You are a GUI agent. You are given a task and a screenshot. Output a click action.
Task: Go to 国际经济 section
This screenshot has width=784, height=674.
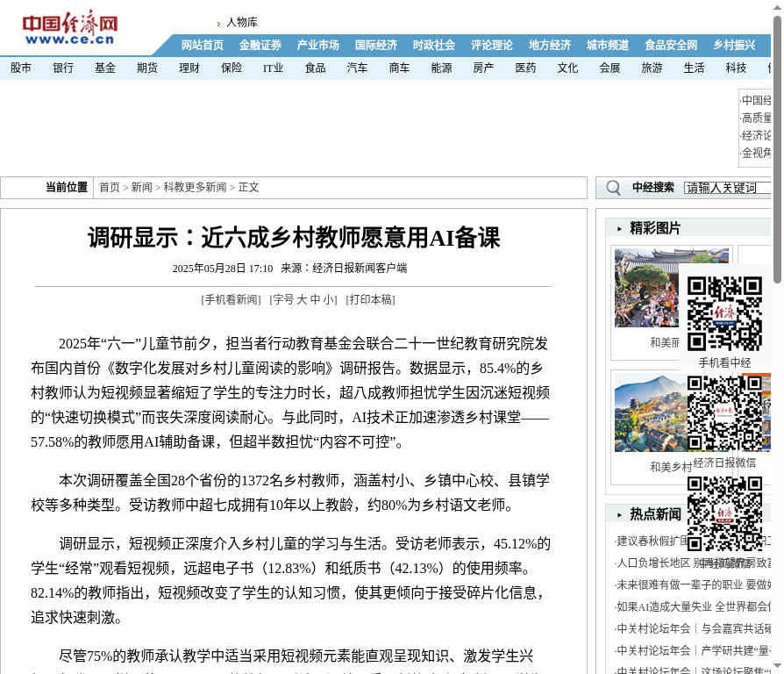coord(376,46)
